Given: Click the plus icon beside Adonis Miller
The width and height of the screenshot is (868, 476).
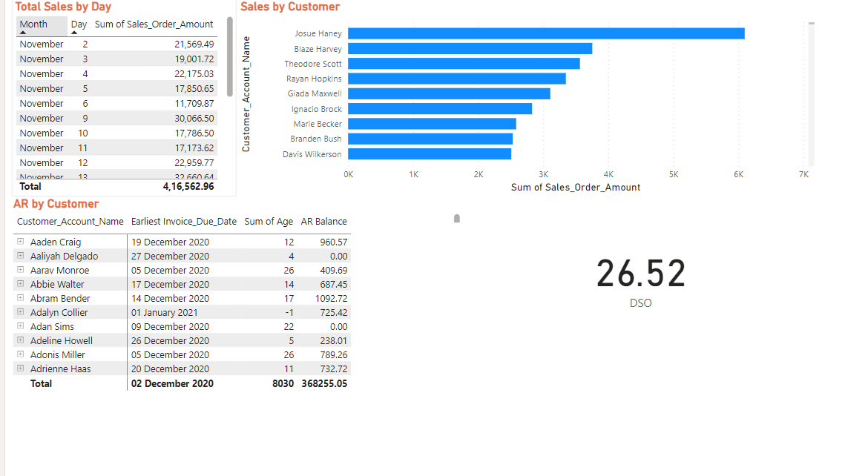Looking at the screenshot, I should click(x=20, y=354).
